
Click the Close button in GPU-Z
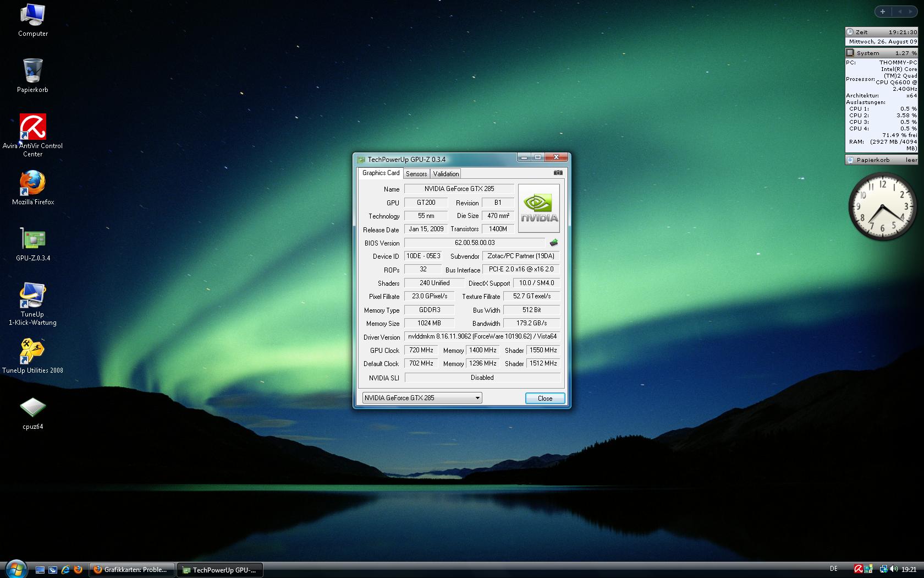(x=545, y=398)
